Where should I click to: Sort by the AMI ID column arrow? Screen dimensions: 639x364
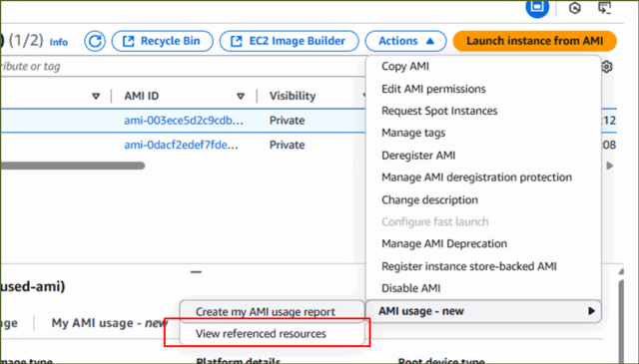[241, 97]
